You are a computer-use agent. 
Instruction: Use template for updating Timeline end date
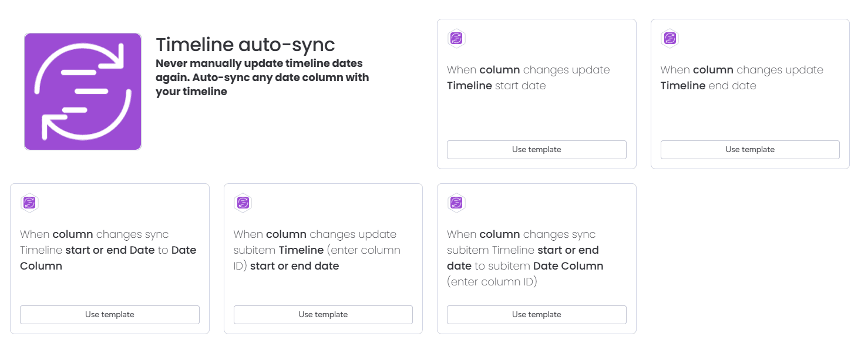tap(750, 149)
